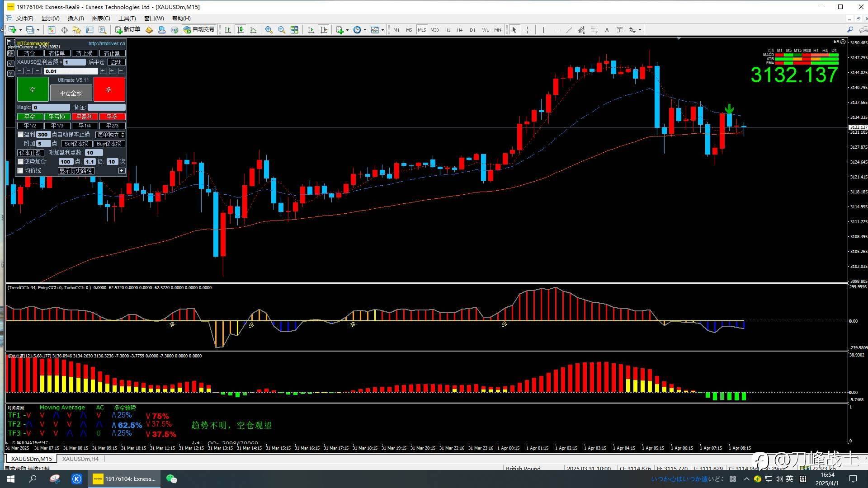The height and width of the screenshot is (488, 868).
Task: Click the gray 平仓全部 button
Action: 71,93
